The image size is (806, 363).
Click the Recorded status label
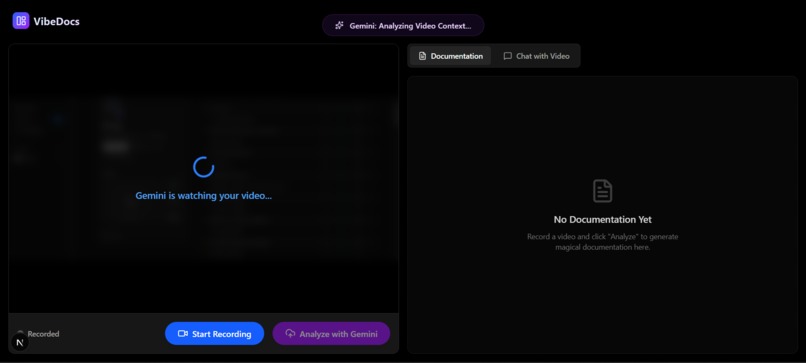[x=43, y=334]
